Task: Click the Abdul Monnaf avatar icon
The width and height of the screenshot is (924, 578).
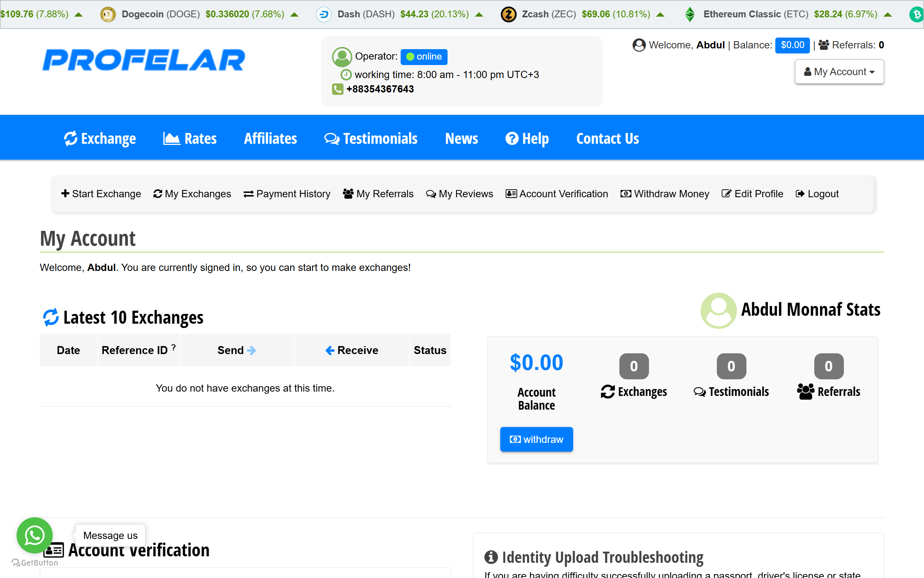Action: [719, 310]
